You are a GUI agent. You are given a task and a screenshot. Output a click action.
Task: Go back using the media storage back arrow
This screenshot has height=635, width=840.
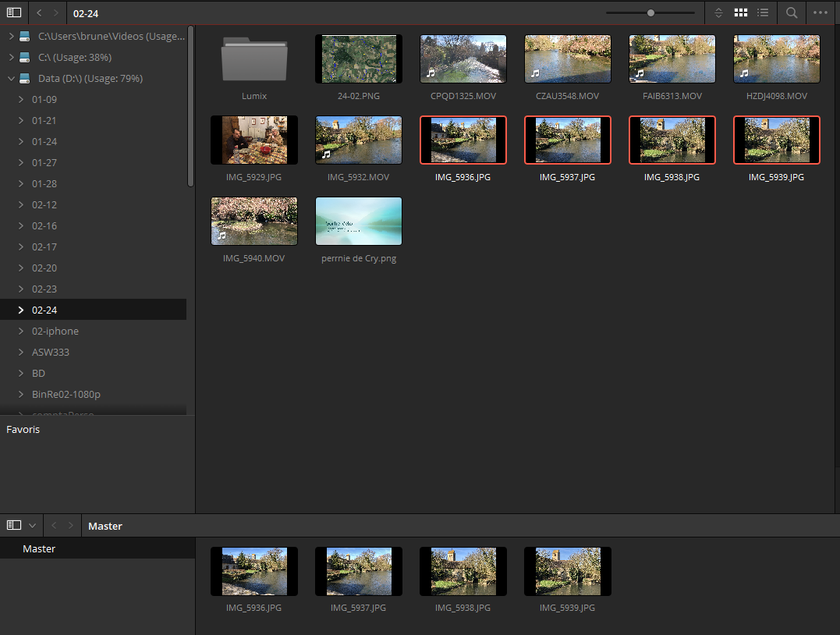pyautogui.click(x=40, y=13)
